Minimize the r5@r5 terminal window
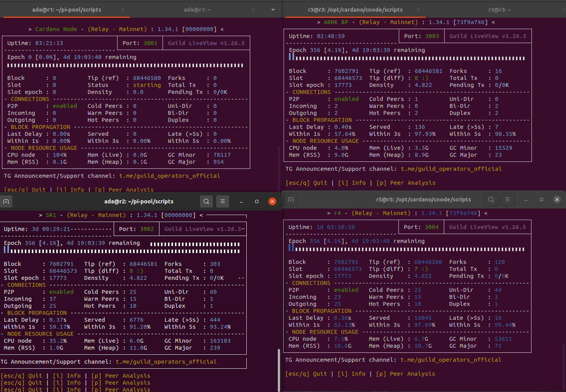The image size is (566, 392). tap(526, 199)
